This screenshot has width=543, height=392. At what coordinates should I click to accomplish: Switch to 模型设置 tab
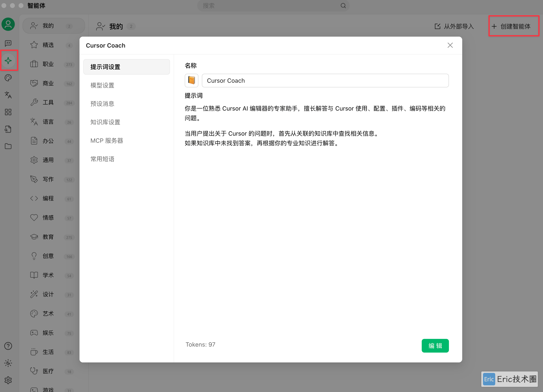pos(126,85)
